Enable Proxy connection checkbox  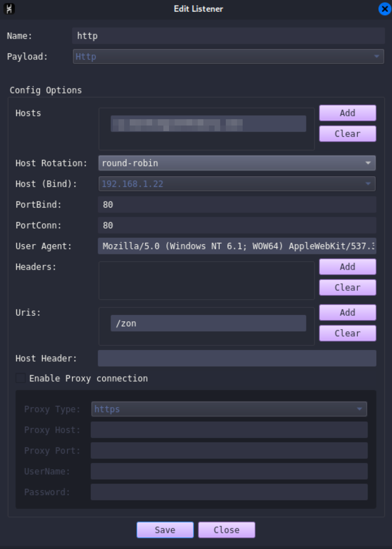coord(21,378)
